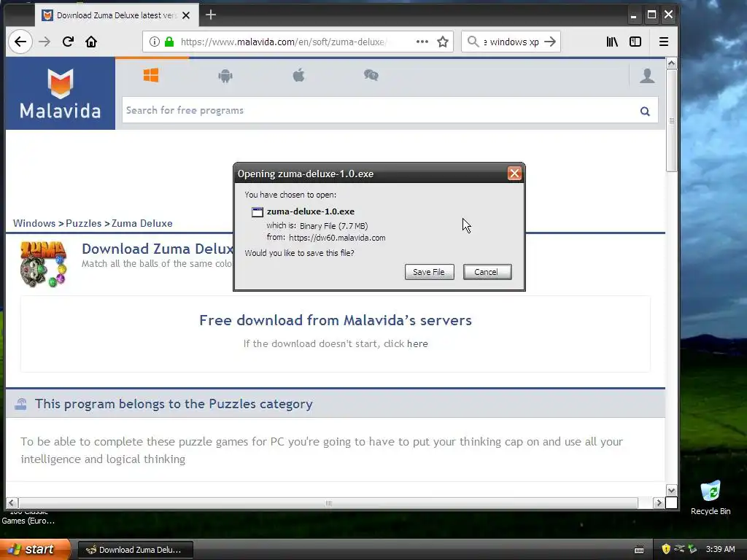The image size is (747, 560).
Task: Maximize the Firefox window
Action: pyautogui.click(x=651, y=15)
